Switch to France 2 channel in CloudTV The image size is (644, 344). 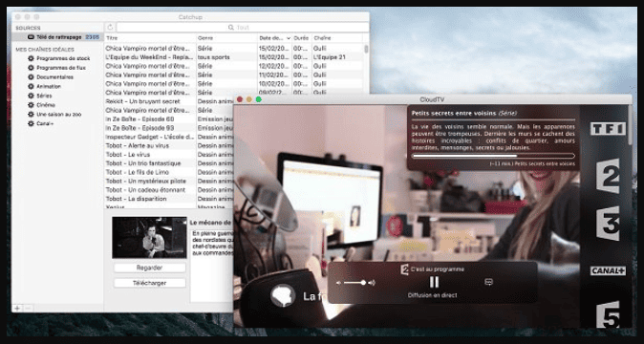tap(608, 176)
